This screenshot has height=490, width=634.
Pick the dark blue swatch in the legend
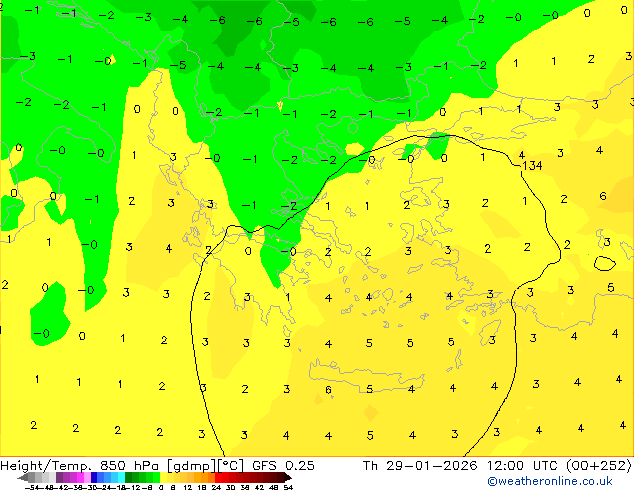(x=94, y=477)
